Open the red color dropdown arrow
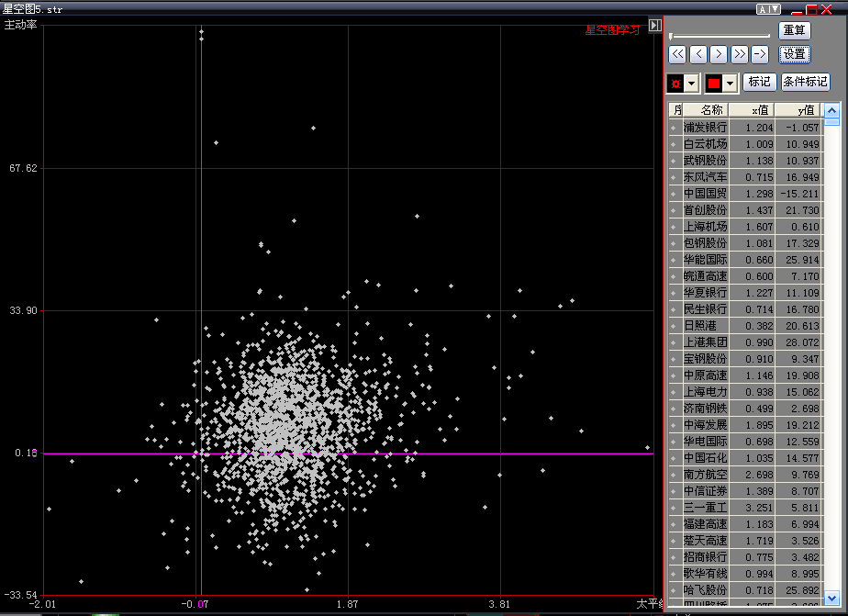 [x=731, y=84]
